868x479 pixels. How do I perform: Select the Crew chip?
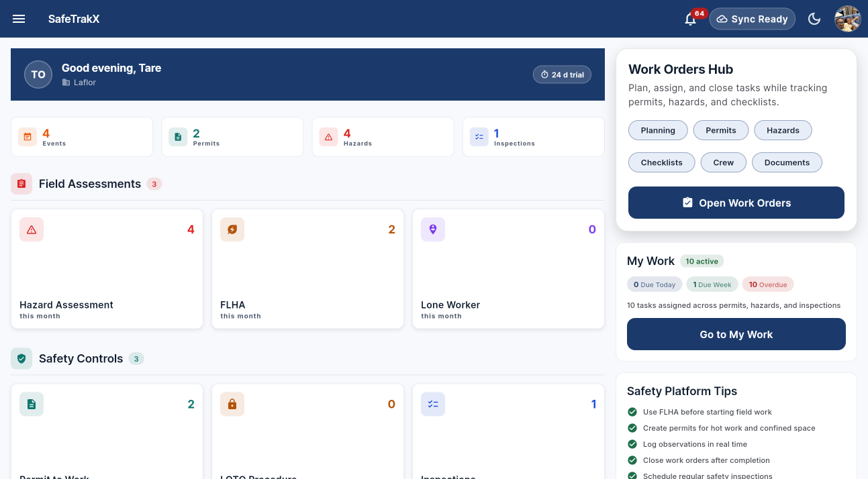tap(724, 162)
